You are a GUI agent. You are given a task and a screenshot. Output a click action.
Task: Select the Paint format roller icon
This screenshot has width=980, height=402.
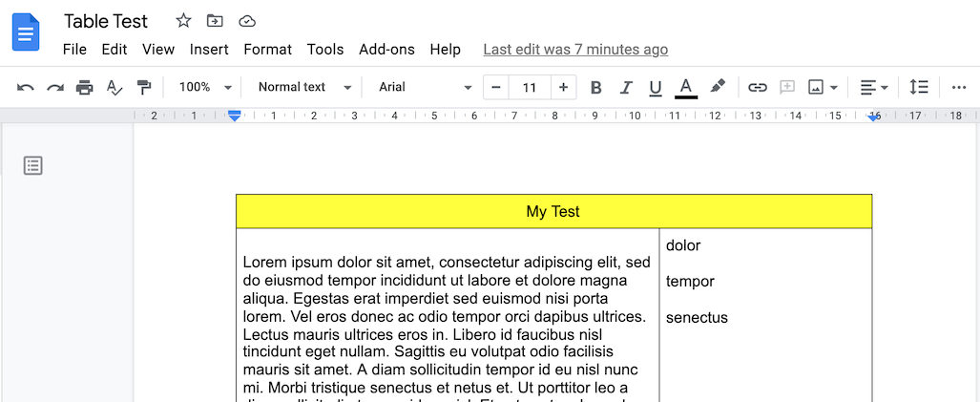[144, 88]
